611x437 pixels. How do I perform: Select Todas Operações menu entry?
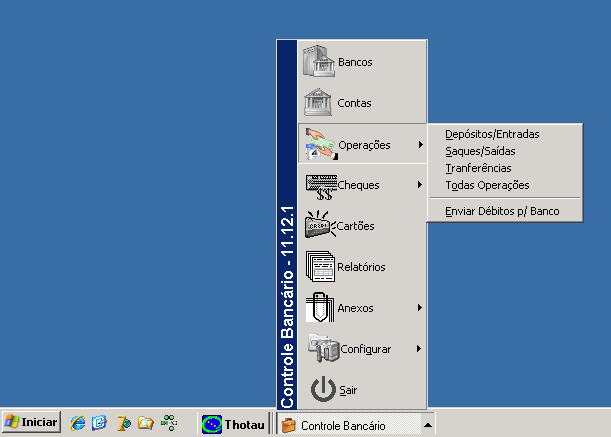coord(487,185)
